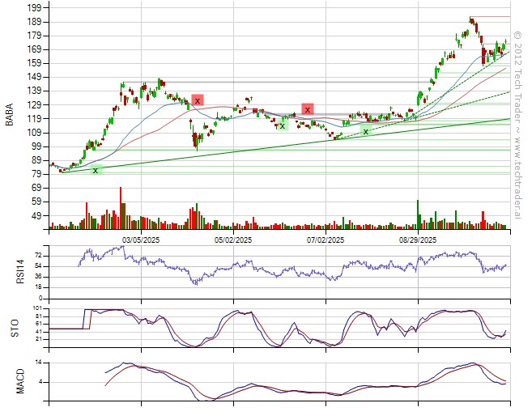This screenshot has width=532, height=416.
Task: Click the small red square on price chart
Action: point(255,110)
